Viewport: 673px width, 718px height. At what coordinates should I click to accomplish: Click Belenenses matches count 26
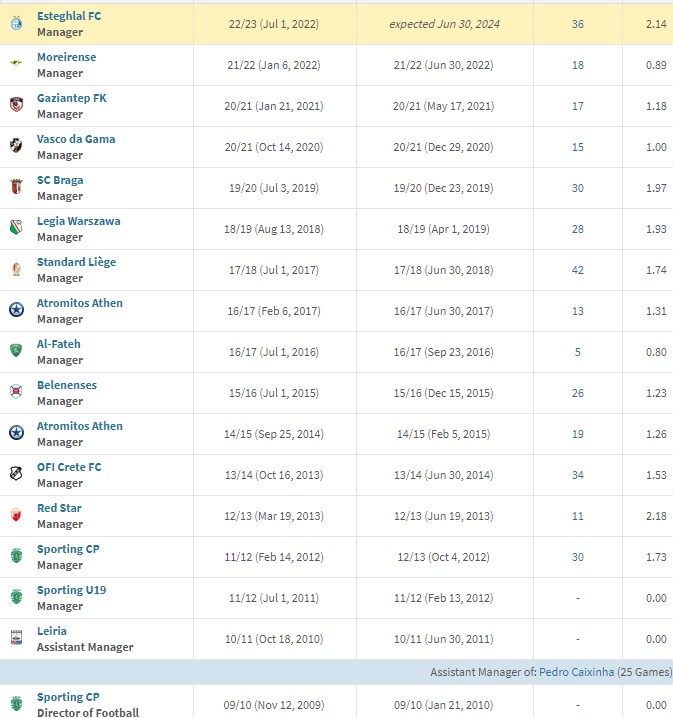click(578, 393)
